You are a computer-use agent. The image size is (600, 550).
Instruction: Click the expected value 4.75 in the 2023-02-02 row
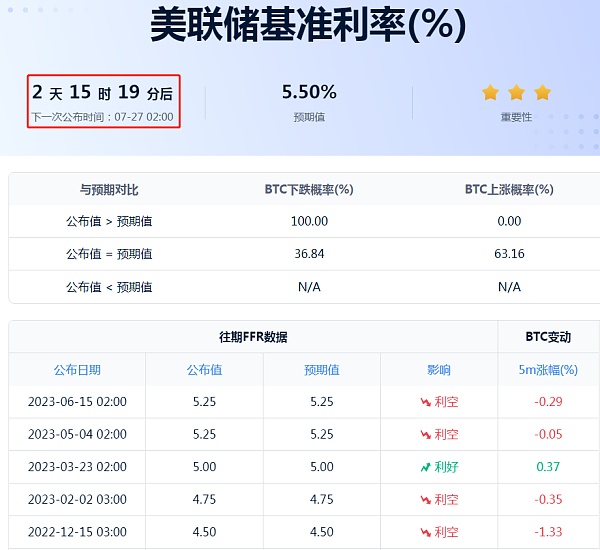tap(321, 499)
